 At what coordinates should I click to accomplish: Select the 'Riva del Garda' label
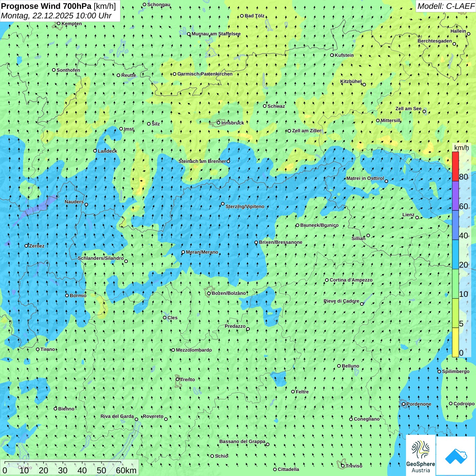pos(117,416)
